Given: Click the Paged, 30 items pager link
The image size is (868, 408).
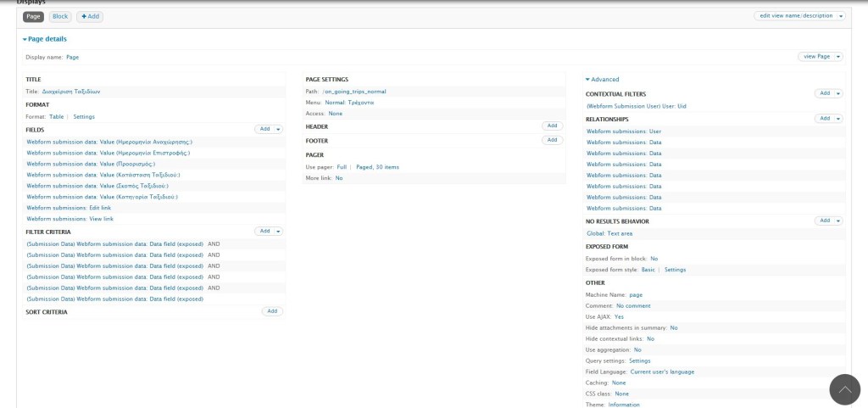Looking at the screenshot, I should coord(377,167).
